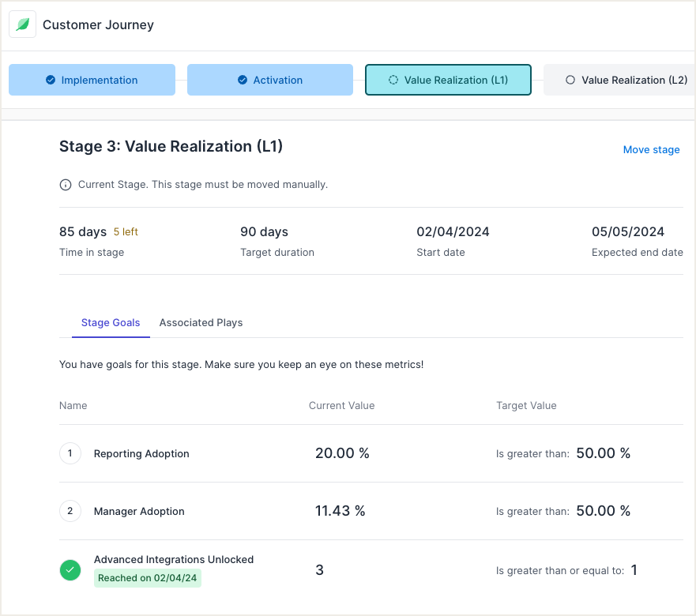Image resolution: width=696 pixels, height=616 pixels.
Task: Click the numbered badge 2 beside Manager Adoption
Action: [x=70, y=511]
